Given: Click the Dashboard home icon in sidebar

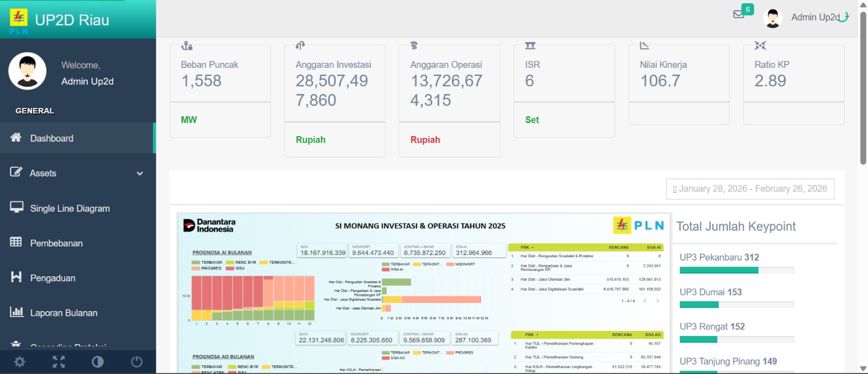Looking at the screenshot, I should [x=16, y=137].
